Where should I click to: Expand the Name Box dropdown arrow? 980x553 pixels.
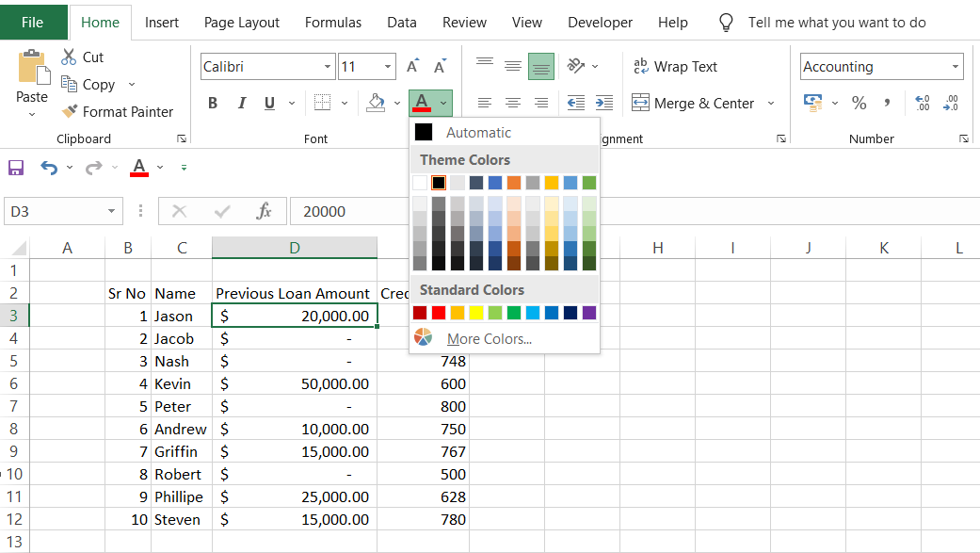coord(112,212)
